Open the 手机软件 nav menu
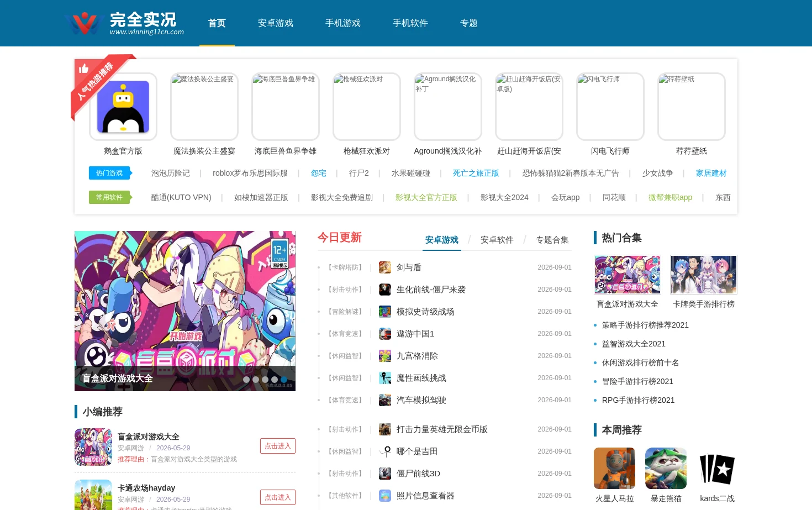 click(x=410, y=23)
